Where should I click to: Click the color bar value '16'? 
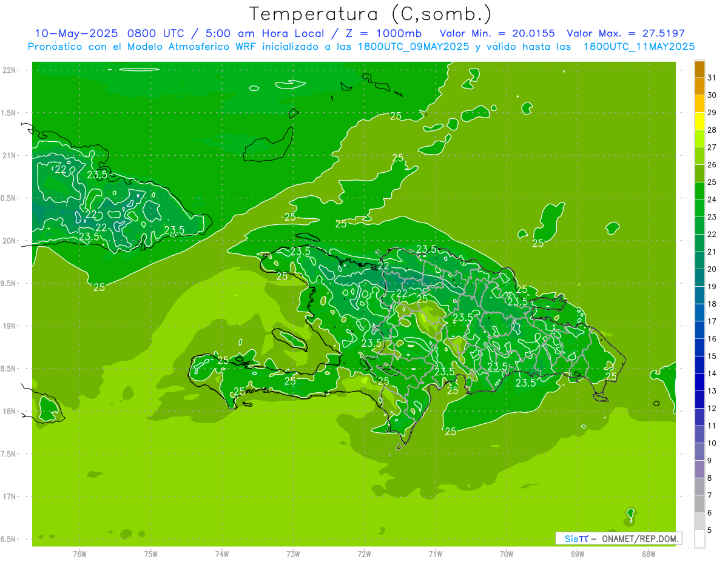click(x=712, y=339)
